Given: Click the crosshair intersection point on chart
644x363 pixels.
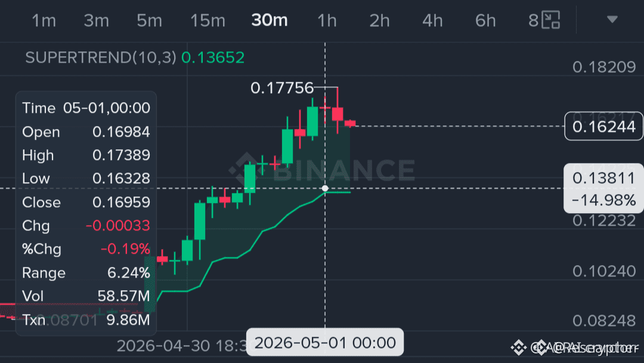Looking at the screenshot, I should click(325, 188).
